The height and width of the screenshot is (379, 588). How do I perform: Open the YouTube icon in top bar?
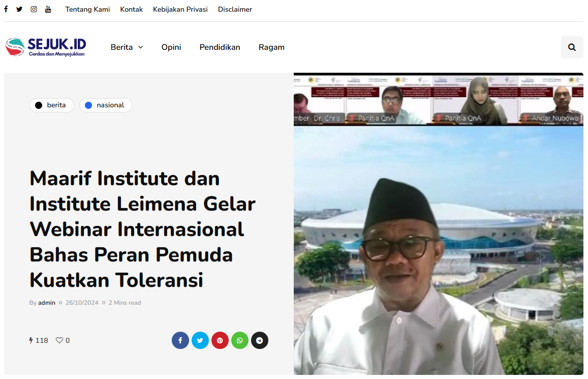(48, 9)
